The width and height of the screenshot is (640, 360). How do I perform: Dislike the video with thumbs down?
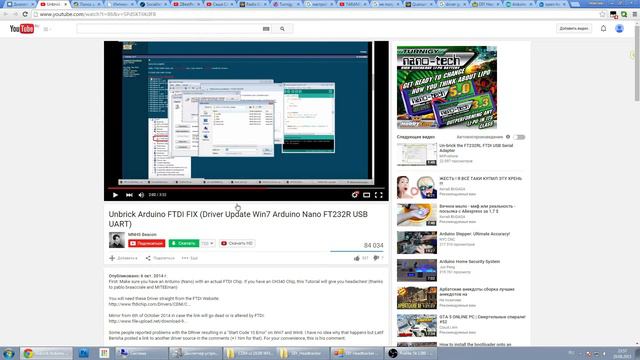[376, 258]
